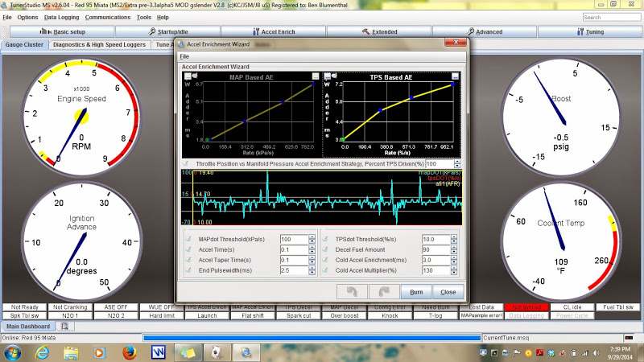Image resolution: width=644 pixels, height=362 pixels.
Task: Open the Data Logging menu
Action: tap(61, 17)
